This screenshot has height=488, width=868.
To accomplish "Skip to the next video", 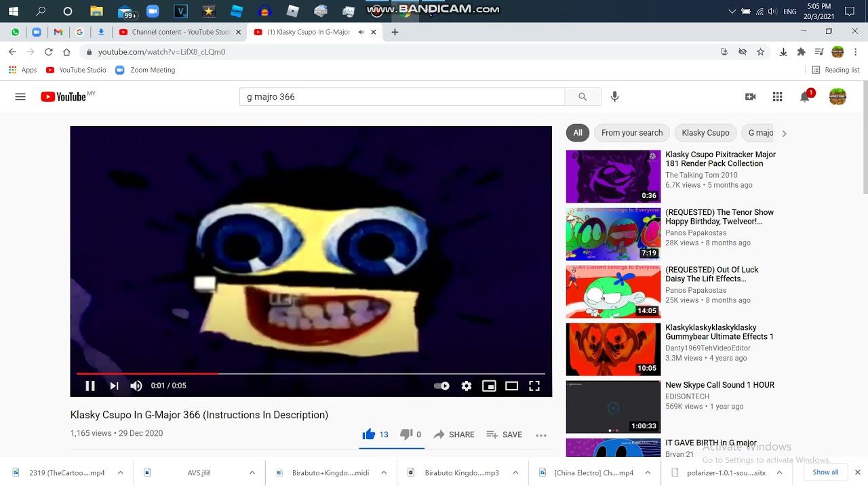I will [x=114, y=386].
